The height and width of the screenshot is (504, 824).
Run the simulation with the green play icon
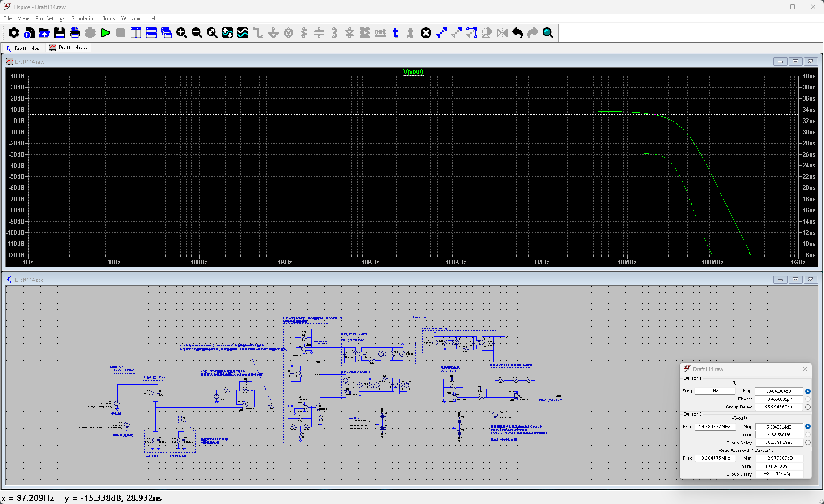pos(105,33)
